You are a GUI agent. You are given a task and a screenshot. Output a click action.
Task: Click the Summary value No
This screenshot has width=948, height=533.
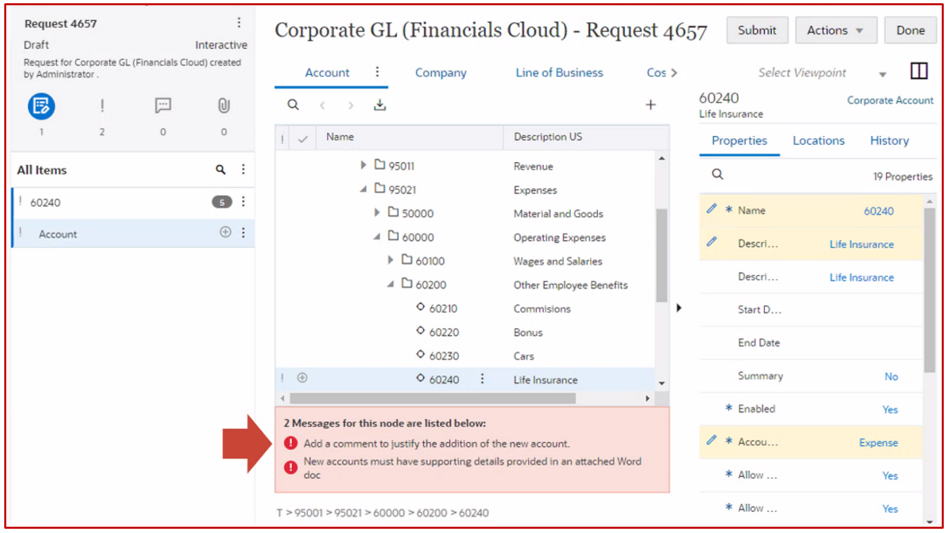click(x=891, y=376)
